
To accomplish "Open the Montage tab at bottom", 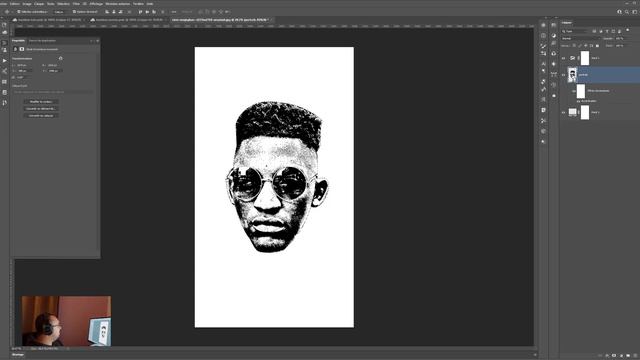I will coord(18,355).
